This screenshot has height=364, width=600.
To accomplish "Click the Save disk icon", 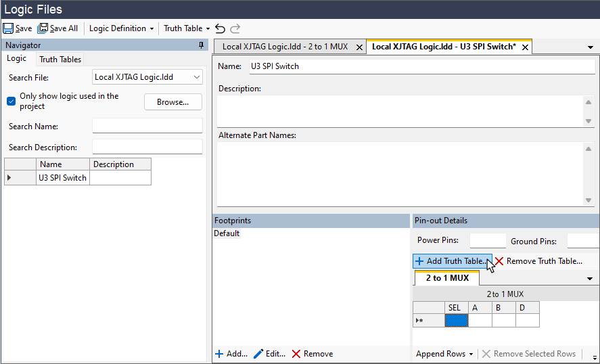I will tap(8, 28).
